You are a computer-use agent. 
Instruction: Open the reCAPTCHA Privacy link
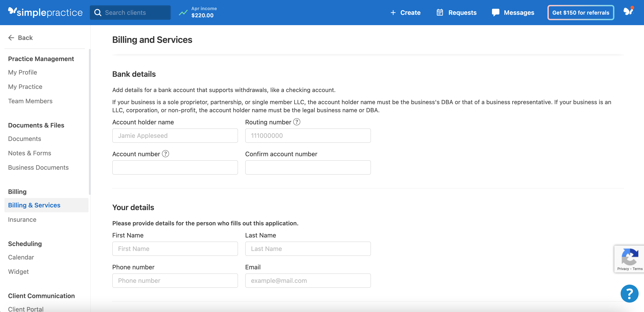(x=623, y=269)
